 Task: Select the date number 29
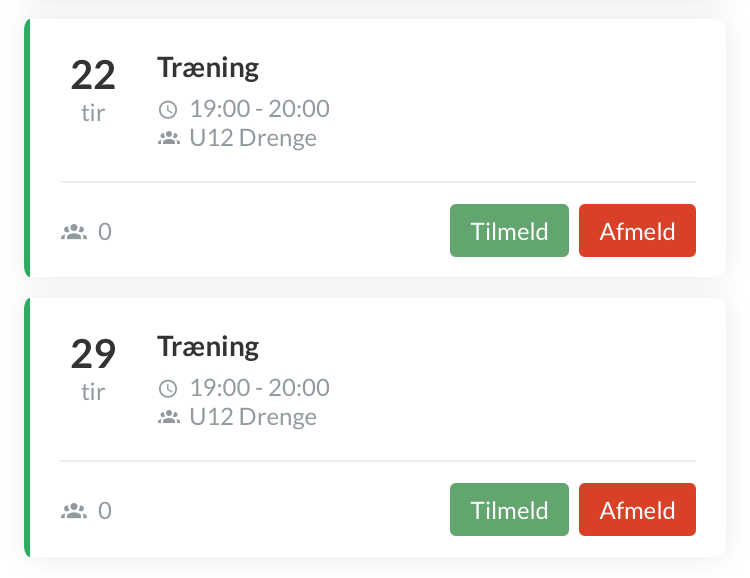click(x=93, y=355)
